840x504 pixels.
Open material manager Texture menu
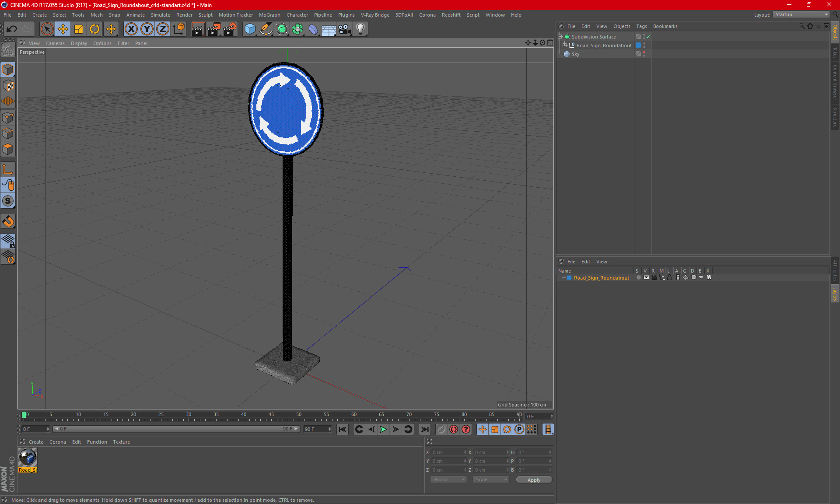(x=121, y=442)
